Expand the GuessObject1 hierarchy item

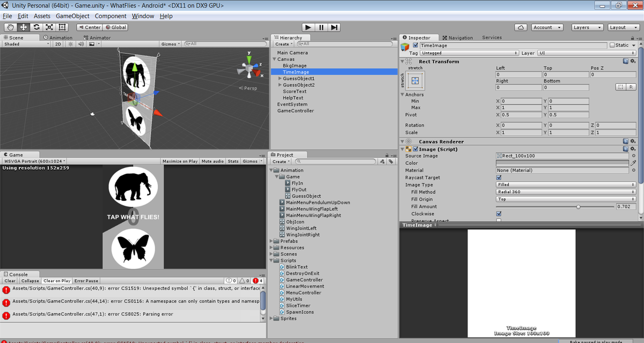[x=280, y=78]
